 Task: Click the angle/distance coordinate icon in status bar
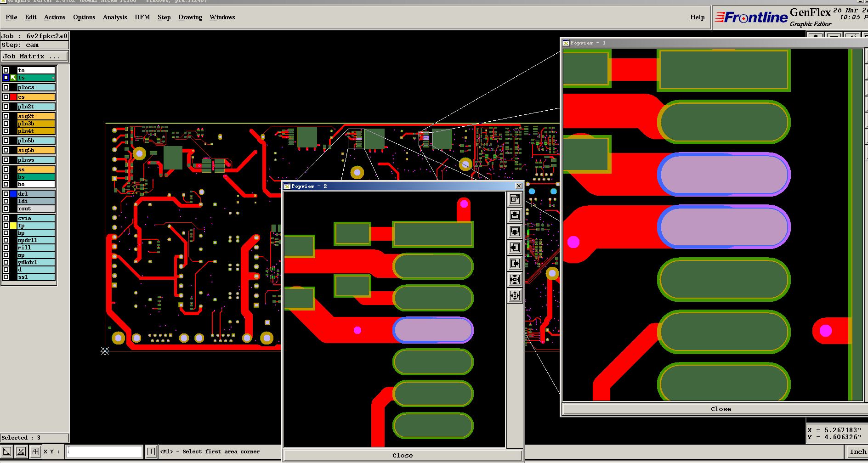pos(21,452)
